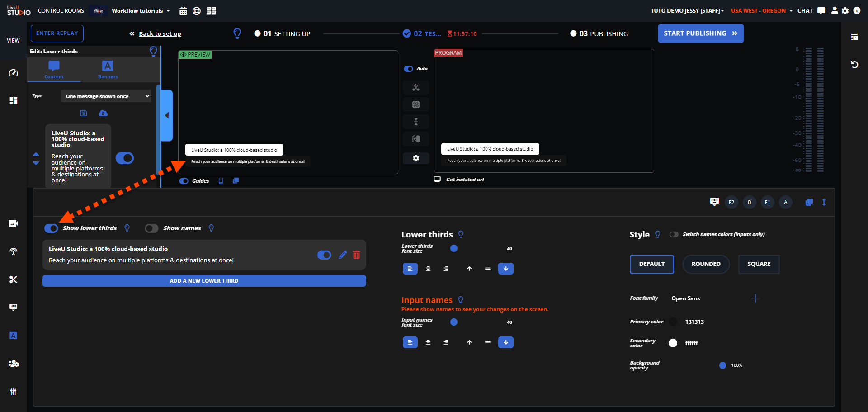Click the mobile preview icon beside Guides
Screen dimensions: 868x412
point(221,181)
